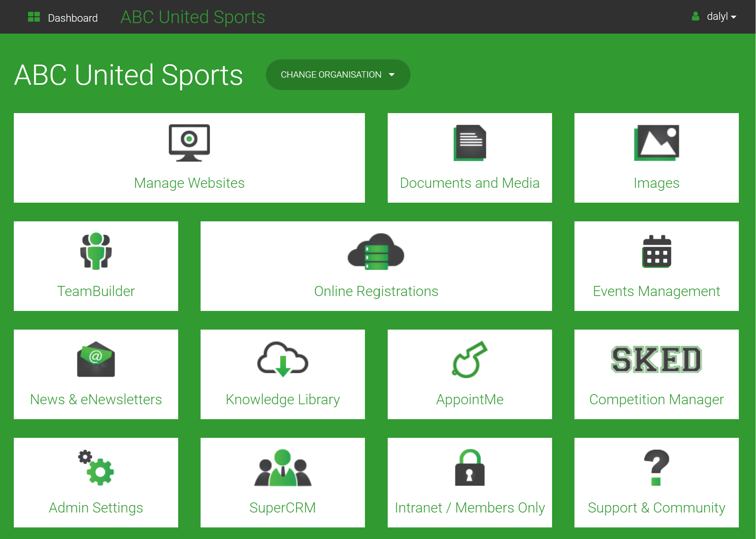Click the Images picture icon
The width and height of the screenshot is (756, 539).
click(656, 143)
